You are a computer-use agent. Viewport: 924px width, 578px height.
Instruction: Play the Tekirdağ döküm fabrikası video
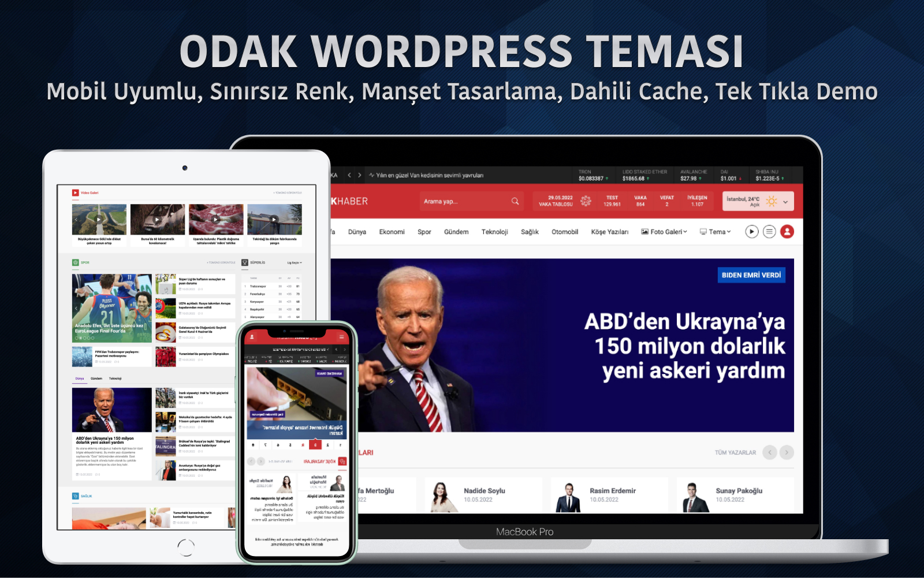click(x=274, y=220)
